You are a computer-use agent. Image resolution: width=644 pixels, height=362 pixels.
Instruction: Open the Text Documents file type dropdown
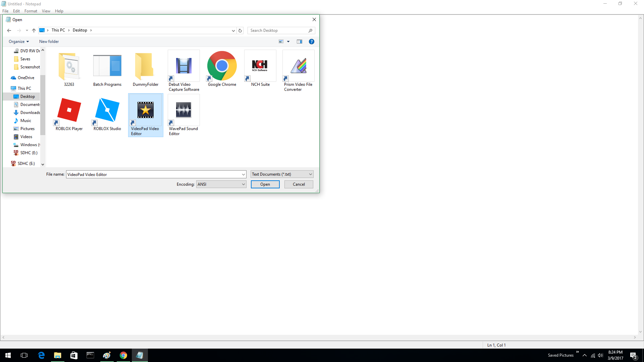pyautogui.click(x=282, y=174)
